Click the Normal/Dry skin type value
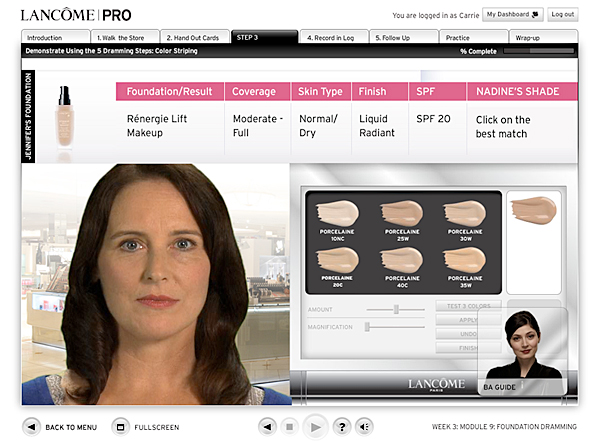 coord(318,126)
